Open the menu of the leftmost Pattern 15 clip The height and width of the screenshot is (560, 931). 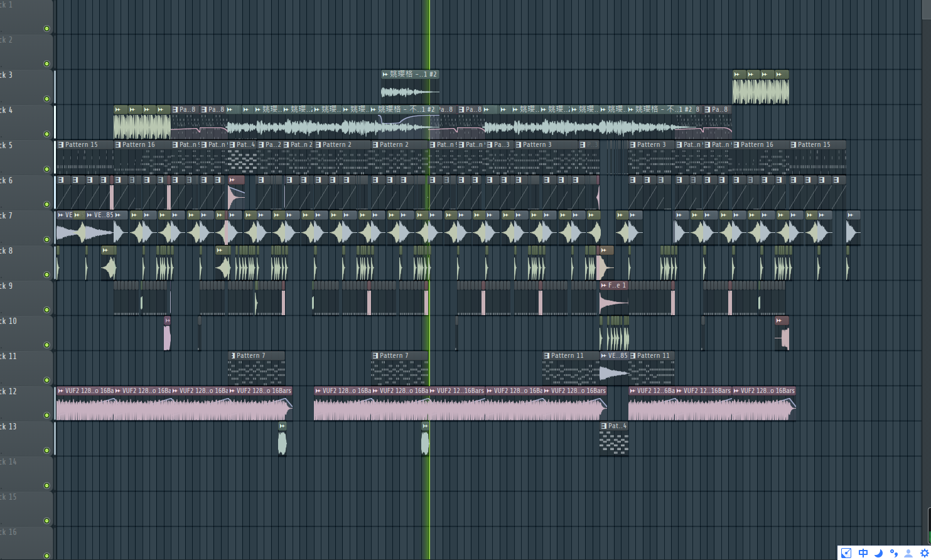click(61, 144)
